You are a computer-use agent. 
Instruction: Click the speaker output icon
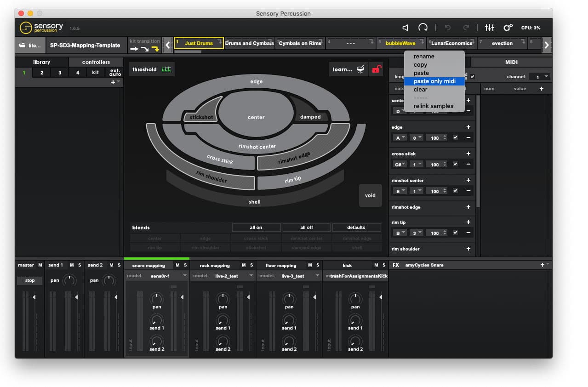pyautogui.click(x=405, y=27)
